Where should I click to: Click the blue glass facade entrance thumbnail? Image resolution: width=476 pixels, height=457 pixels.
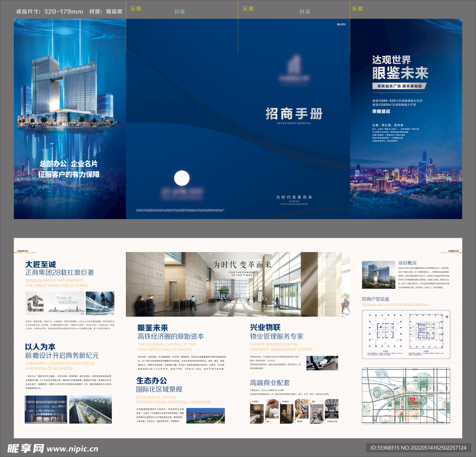pyautogui.click(x=46, y=409)
